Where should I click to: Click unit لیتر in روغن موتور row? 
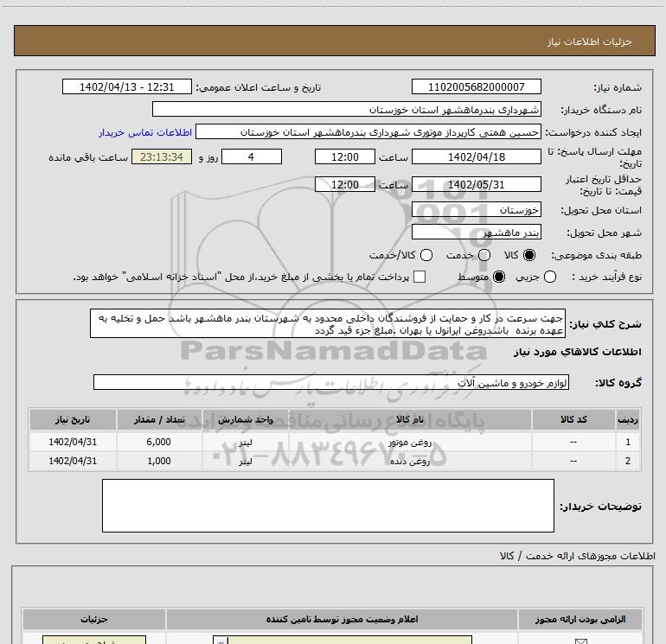pyautogui.click(x=246, y=442)
